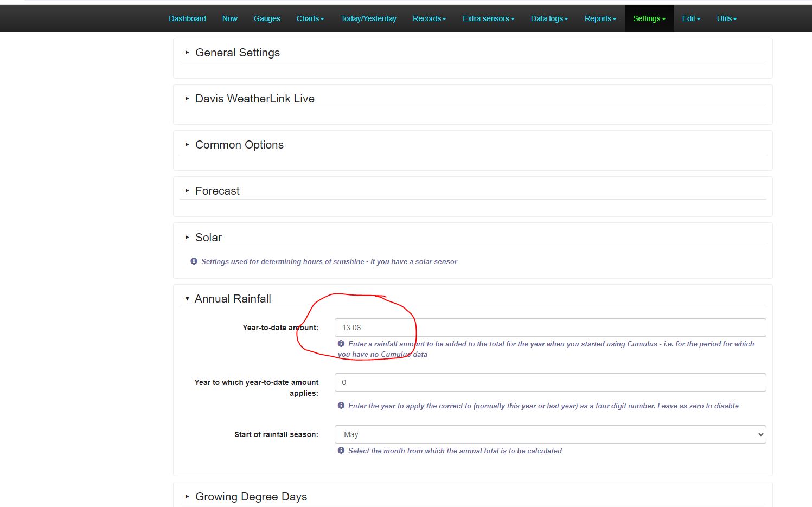Expand the Davis WeatherLink Live section
Image resolution: width=812 pixels, height=507 pixels.
click(255, 99)
